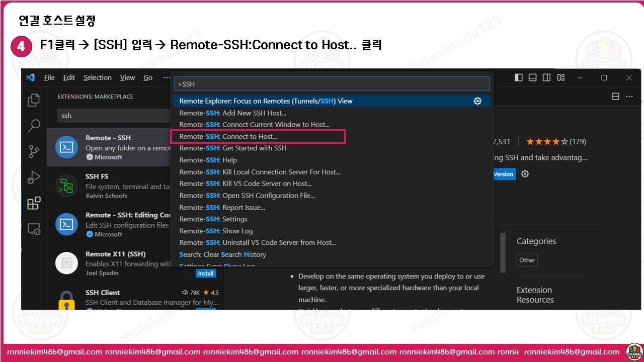Click the Remote X11 (SSH) extension icon
Screen dimensions: 644x362
[x=66, y=263]
